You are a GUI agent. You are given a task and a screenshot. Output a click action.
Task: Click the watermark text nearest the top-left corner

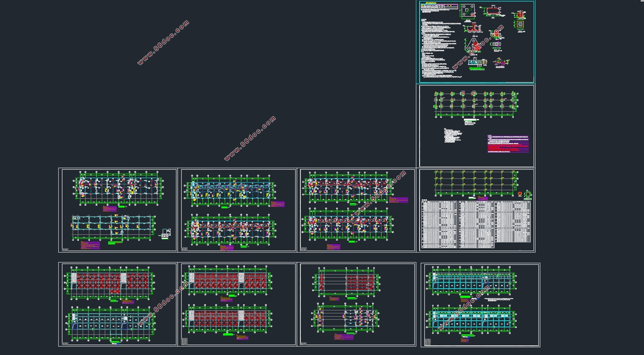coord(163,42)
